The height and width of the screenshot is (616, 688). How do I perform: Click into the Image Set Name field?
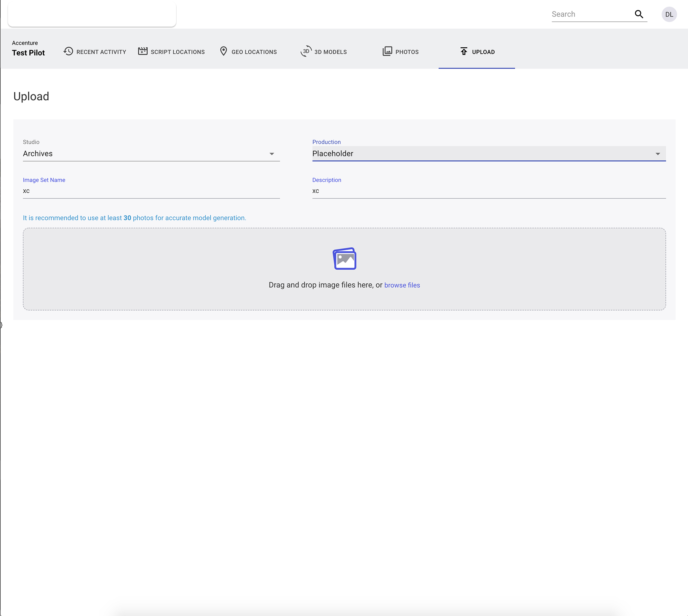pyautogui.click(x=150, y=191)
